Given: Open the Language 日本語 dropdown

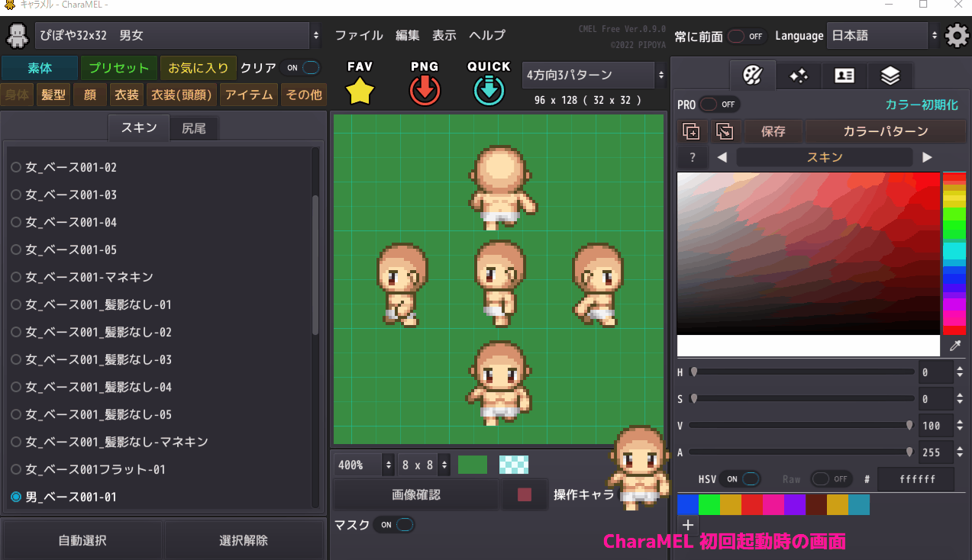Looking at the screenshot, I should point(877,35).
